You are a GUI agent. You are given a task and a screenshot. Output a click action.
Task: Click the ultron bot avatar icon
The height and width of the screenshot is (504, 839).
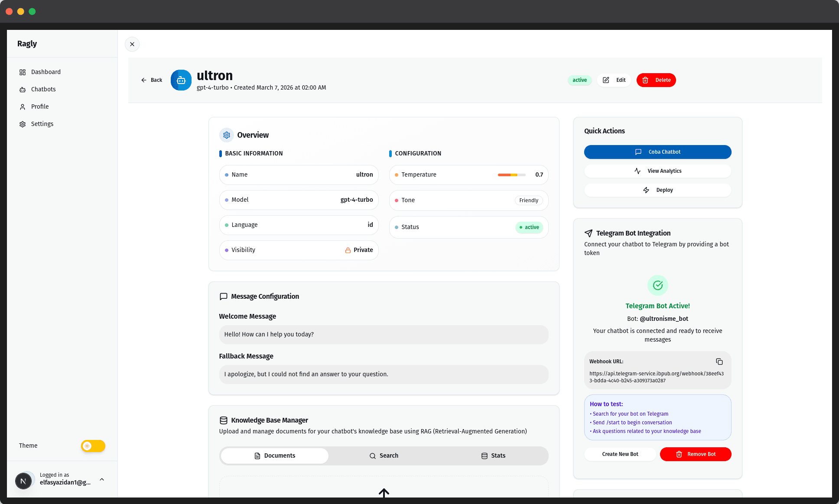tap(181, 80)
